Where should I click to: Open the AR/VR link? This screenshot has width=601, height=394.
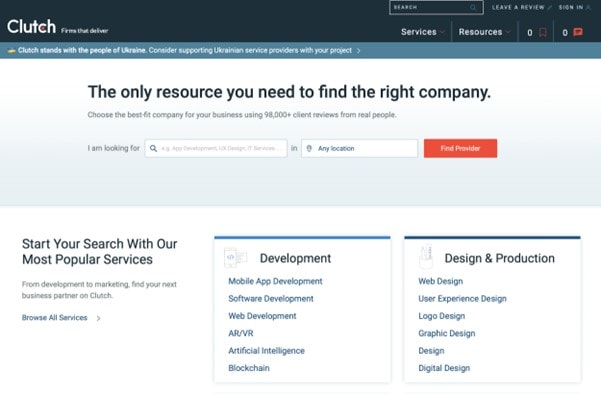[241, 333]
